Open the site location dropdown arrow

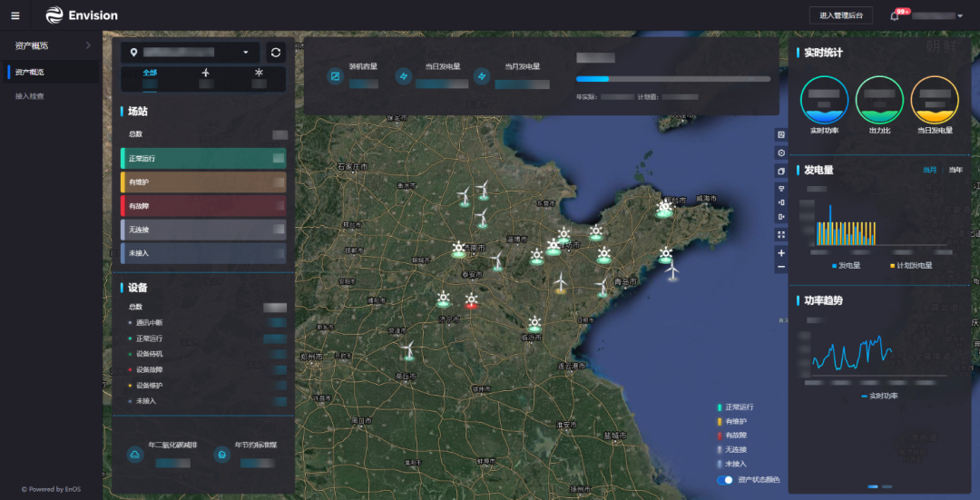pyautogui.click(x=246, y=53)
